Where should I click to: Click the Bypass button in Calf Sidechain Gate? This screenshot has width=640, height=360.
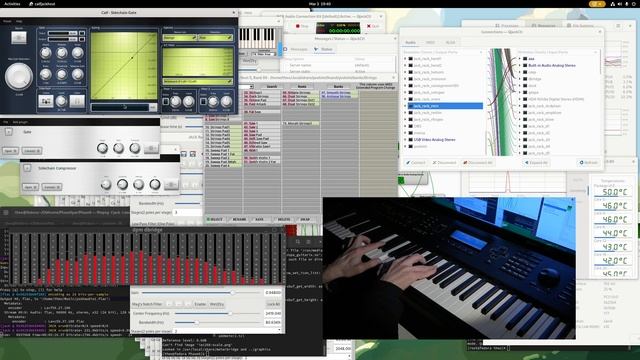pos(19,38)
